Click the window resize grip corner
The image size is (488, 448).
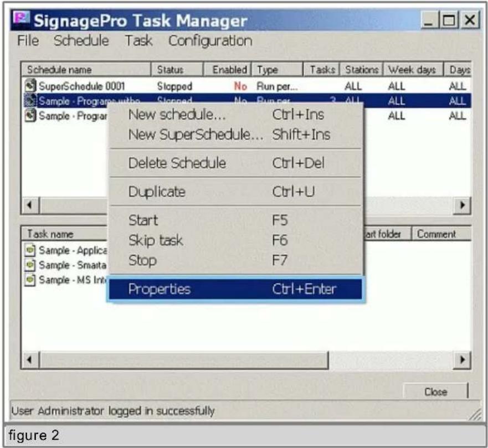click(x=476, y=414)
